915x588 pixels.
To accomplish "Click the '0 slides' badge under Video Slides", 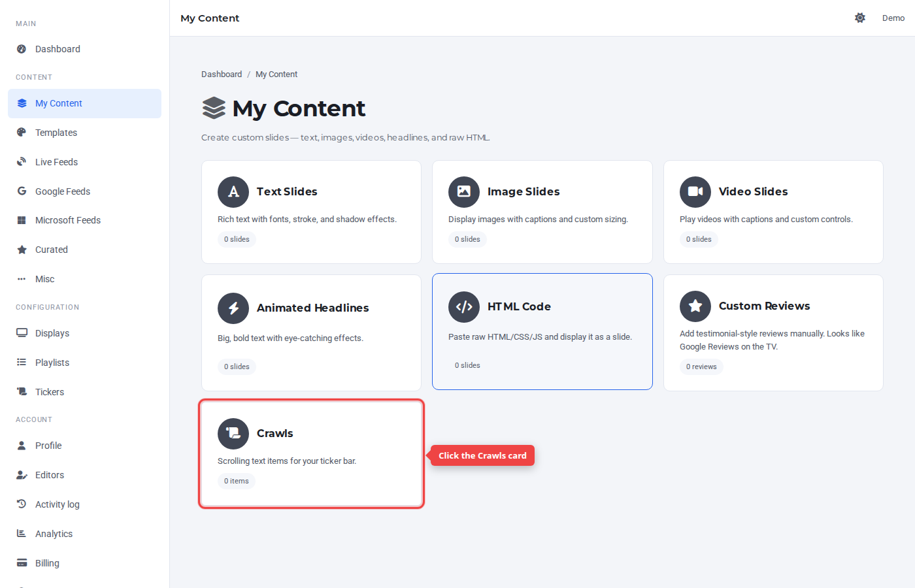I will point(699,239).
